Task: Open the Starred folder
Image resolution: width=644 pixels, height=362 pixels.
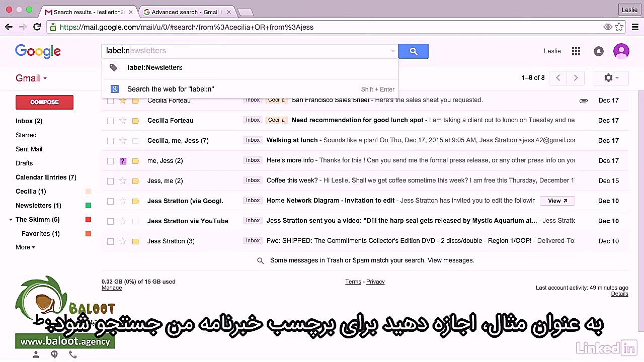Action: point(26,135)
